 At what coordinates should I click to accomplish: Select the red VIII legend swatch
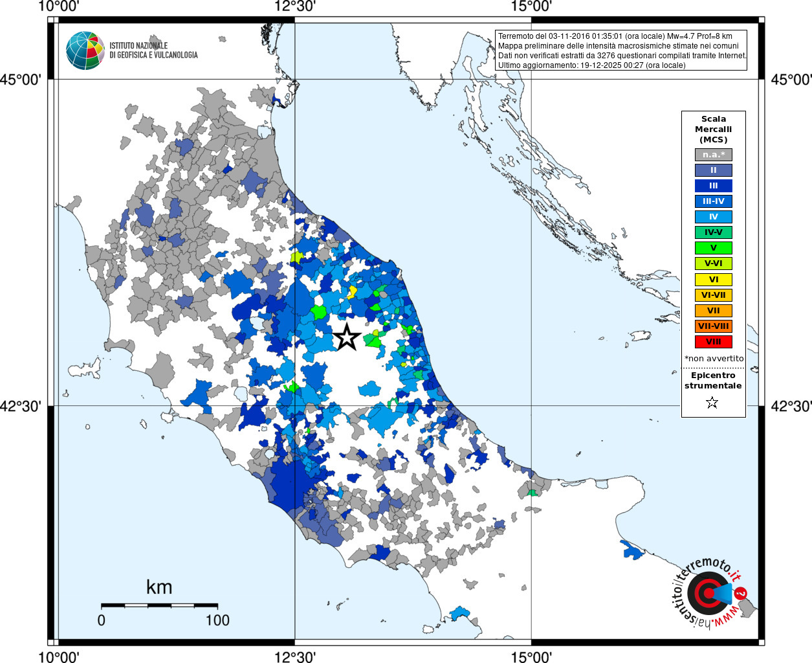[714, 342]
